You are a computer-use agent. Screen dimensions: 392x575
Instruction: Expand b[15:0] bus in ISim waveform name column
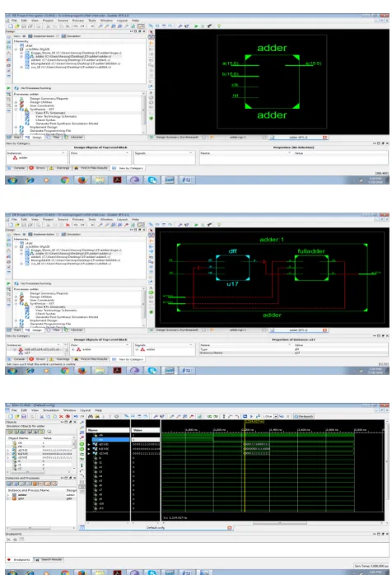[89, 449]
